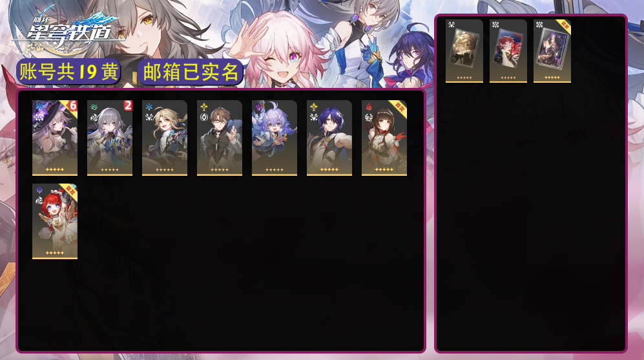The width and height of the screenshot is (644, 360).
Task: Click the Erudition path icon on the red-haired light cone card
Action: point(495,25)
